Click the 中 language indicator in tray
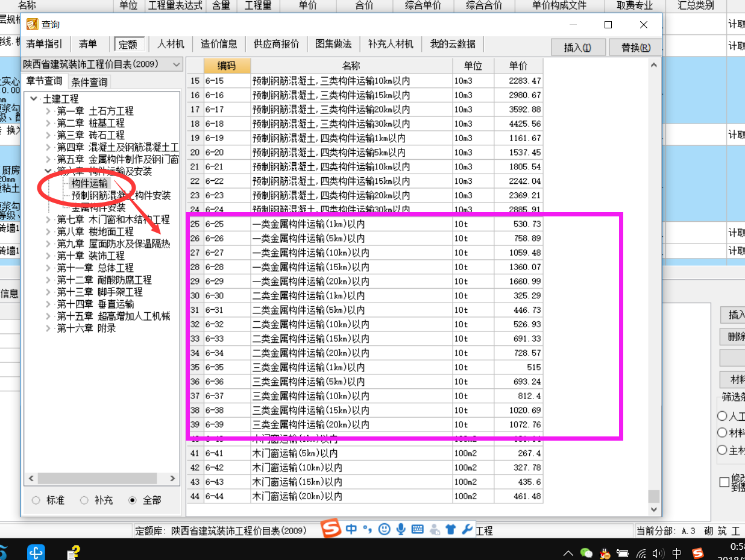Screen dimensions: 745x560 677,553
